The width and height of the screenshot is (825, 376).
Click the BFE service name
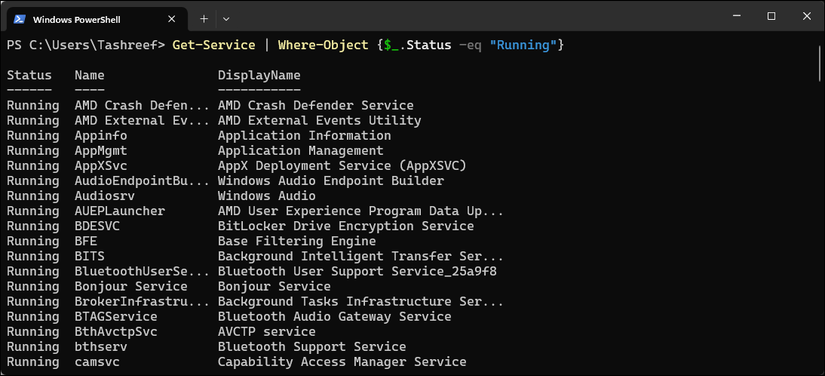click(86, 241)
